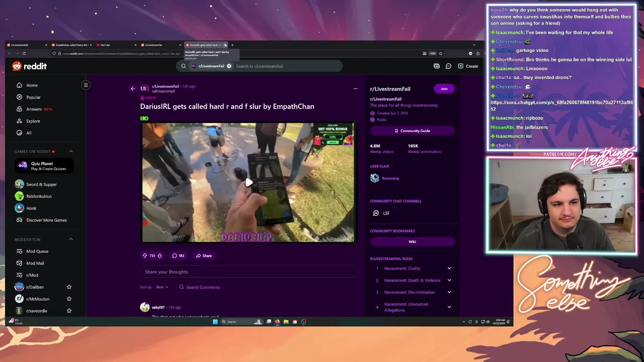Open Firefox from the taskbar

(x=277, y=322)
